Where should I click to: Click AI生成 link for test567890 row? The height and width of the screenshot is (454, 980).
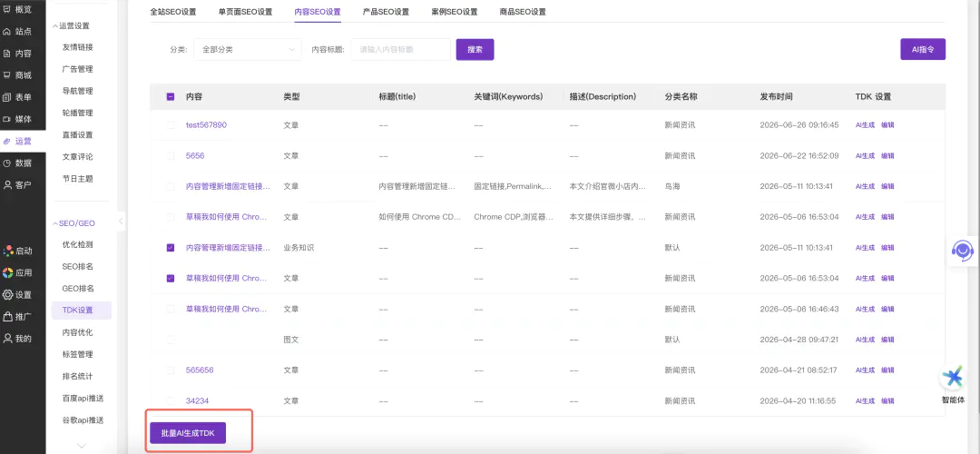[865, 125]
